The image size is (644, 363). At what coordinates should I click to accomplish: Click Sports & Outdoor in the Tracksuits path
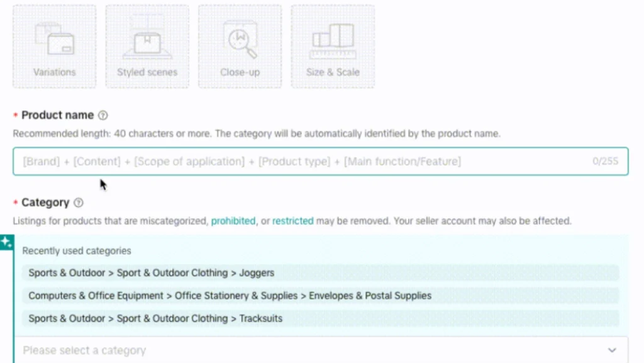[66, 318]
